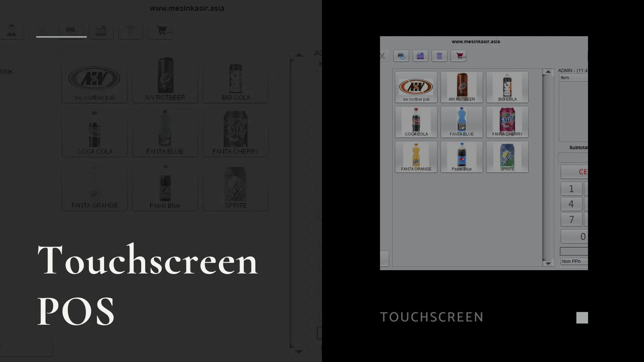This screenshot has width=644, height=362.
Task: Open the red shopping cart icon
Action: click(459, 56)
